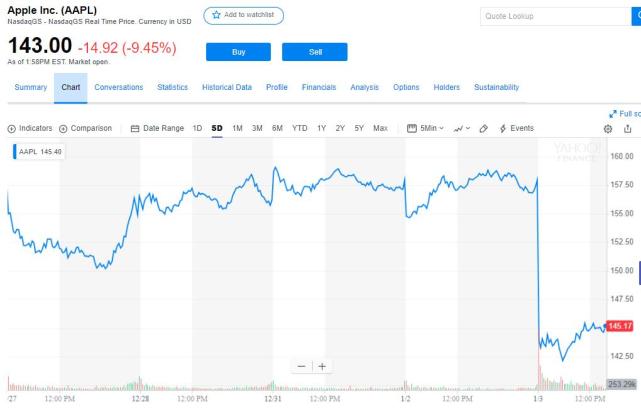Click the Comparison plus icon
Image resolution: width=641 pixels, height=414 pixels.
point(63,129)
